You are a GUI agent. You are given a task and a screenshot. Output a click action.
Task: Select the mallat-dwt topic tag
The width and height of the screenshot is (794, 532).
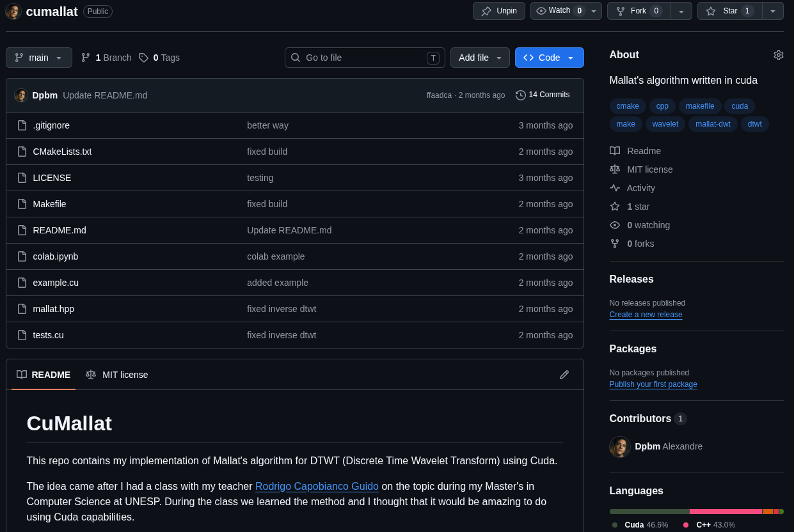(713, 124)
